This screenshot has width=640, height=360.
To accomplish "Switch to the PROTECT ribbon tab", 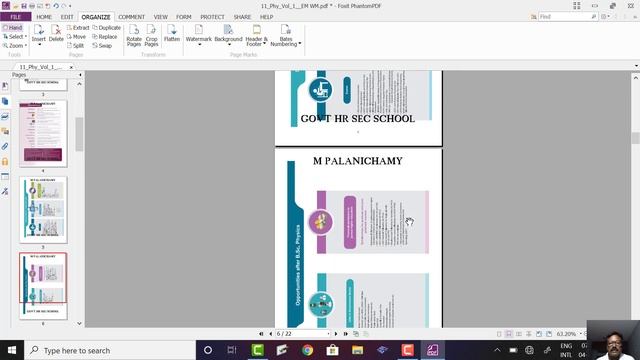I will [212, 17].
